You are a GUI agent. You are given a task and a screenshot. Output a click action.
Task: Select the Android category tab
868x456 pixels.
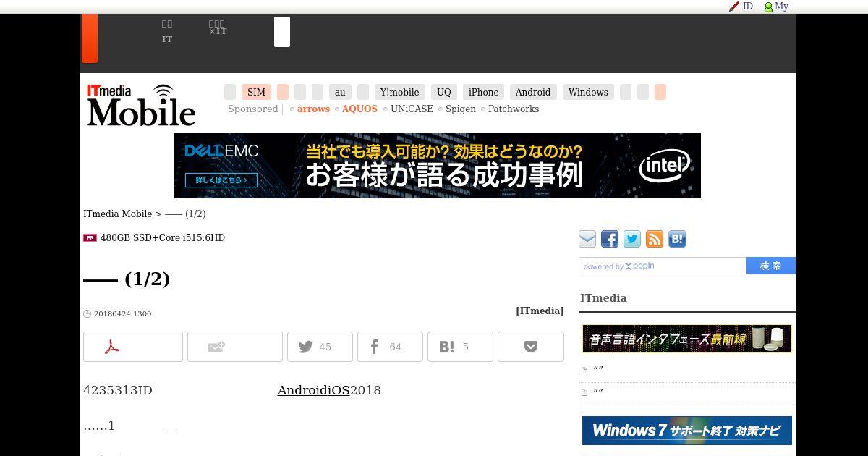pyautogui.click(x=533, y=92)
